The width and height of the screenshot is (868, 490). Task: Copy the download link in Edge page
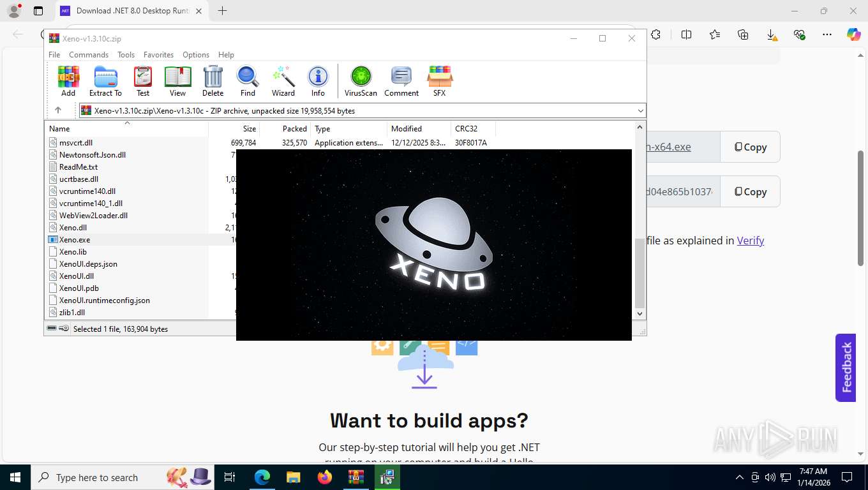750,147
